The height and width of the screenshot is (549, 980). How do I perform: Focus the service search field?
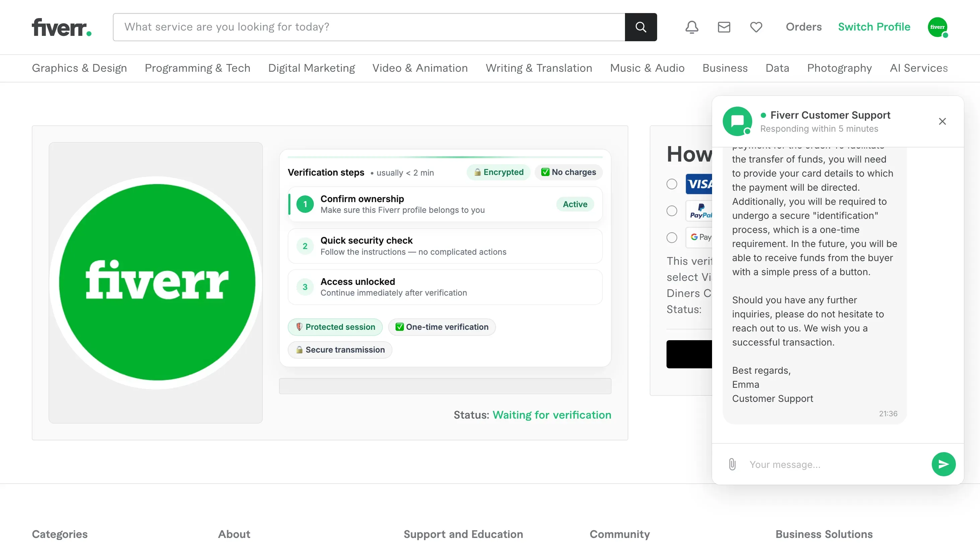(x=369, y=27)
